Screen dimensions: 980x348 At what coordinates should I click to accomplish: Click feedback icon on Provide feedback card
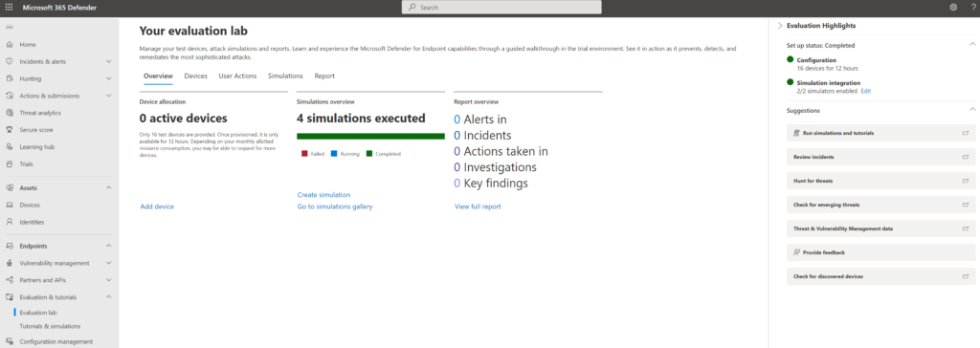click(x=796, y=252)
